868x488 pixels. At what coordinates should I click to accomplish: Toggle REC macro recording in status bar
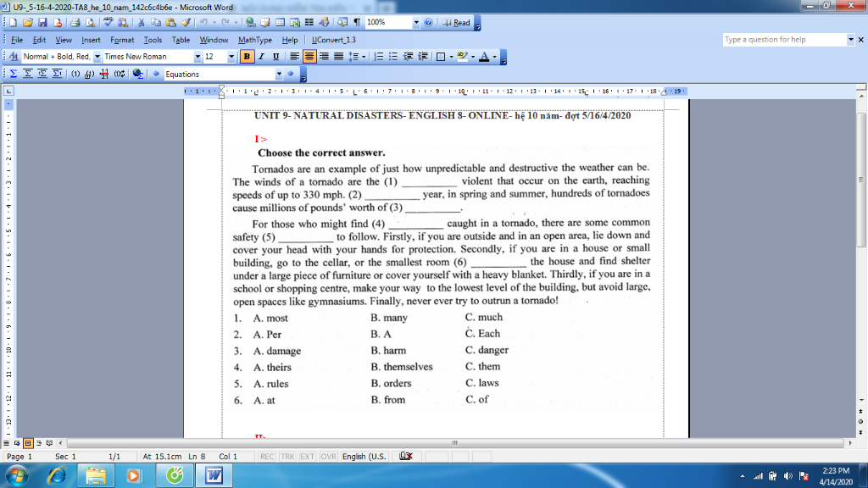tap(267, 457)
